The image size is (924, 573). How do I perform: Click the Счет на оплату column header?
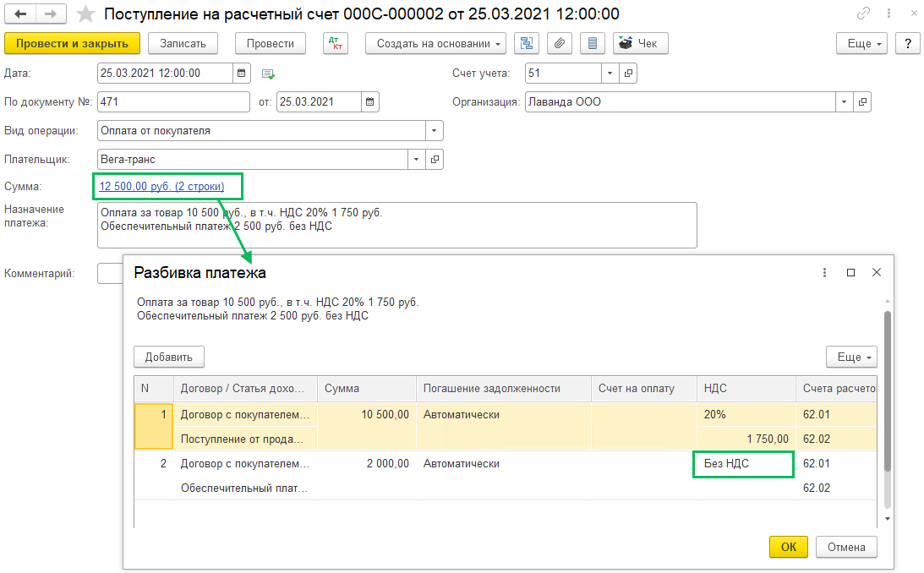pos(644,389)
